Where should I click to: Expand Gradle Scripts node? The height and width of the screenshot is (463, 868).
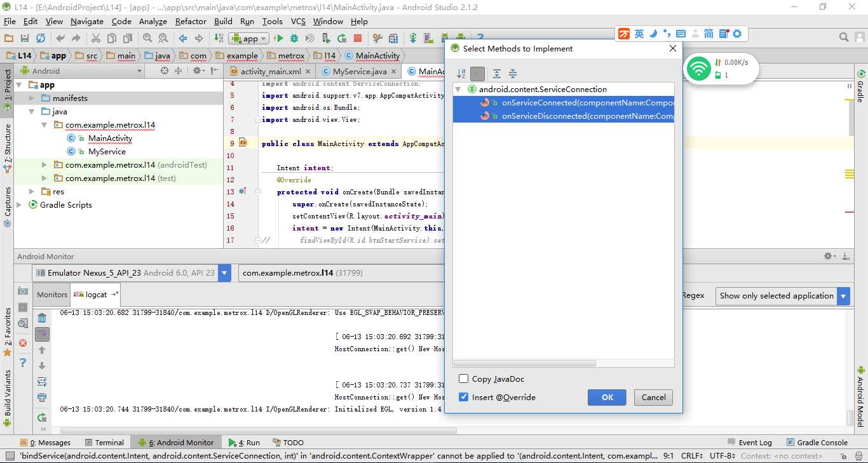pyautogui.click(x=19, y=205)
